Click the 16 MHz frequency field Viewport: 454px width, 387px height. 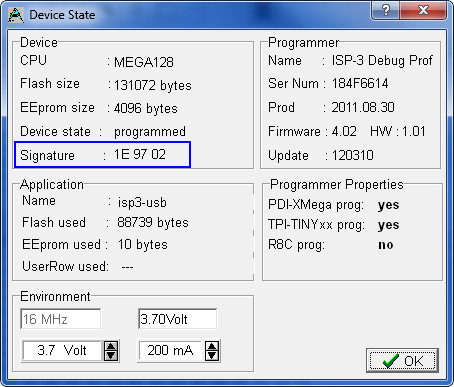coord(61,319)
